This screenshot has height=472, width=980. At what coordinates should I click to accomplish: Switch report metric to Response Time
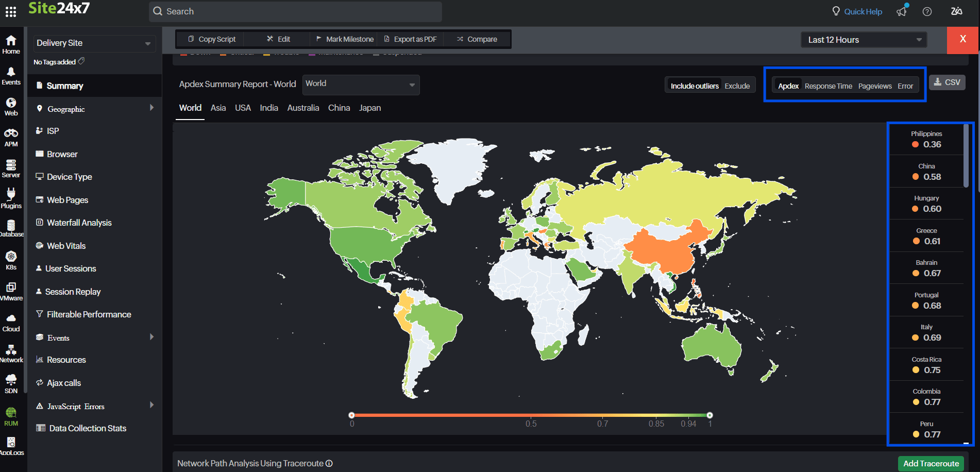pos(828,86)
